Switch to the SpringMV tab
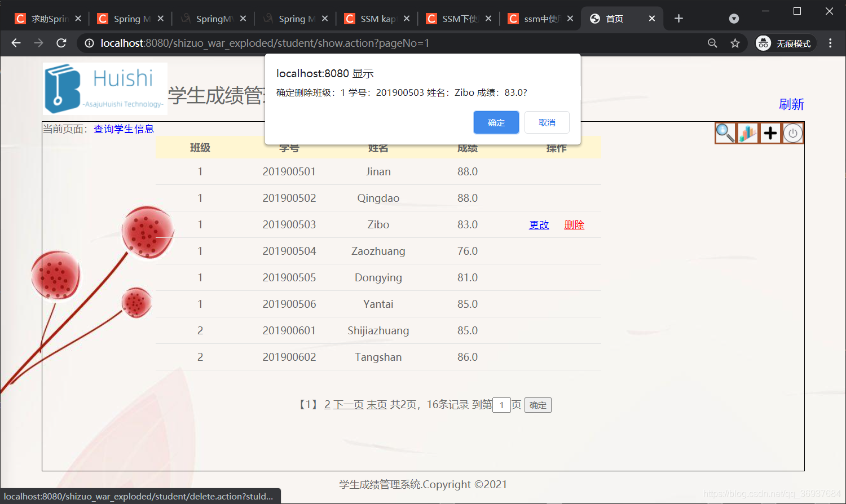Image resolution: width=846 pixels, height=504 pixels. [213, 19]
